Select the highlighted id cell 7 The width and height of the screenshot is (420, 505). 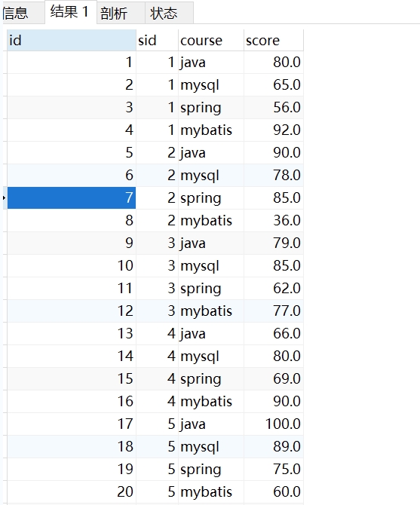pos(72,197)
